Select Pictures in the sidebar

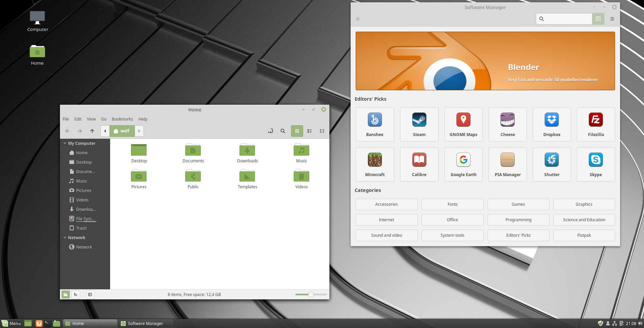(80, 191)
